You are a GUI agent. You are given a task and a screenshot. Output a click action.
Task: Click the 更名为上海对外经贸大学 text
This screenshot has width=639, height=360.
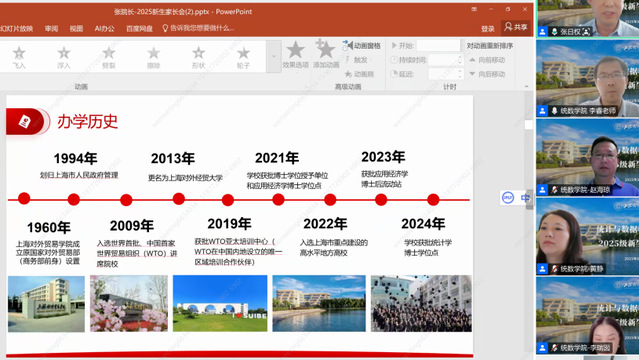coord(185,178)
